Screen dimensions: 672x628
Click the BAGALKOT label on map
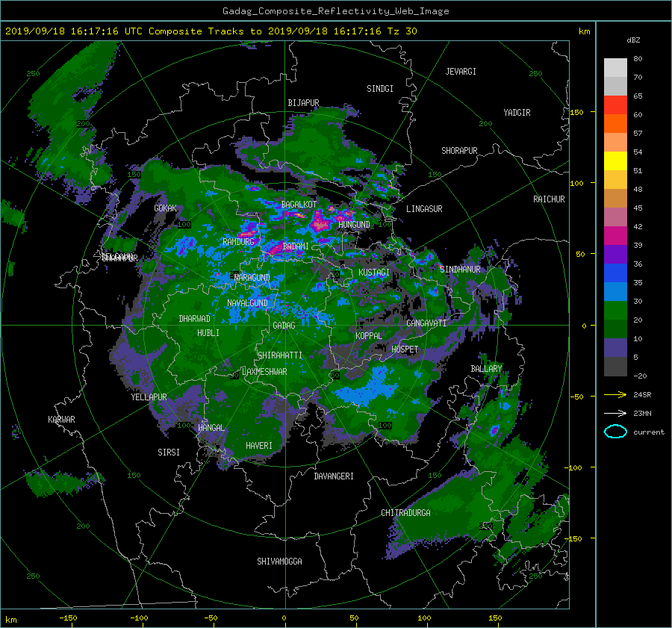click(x=299, y=205)
